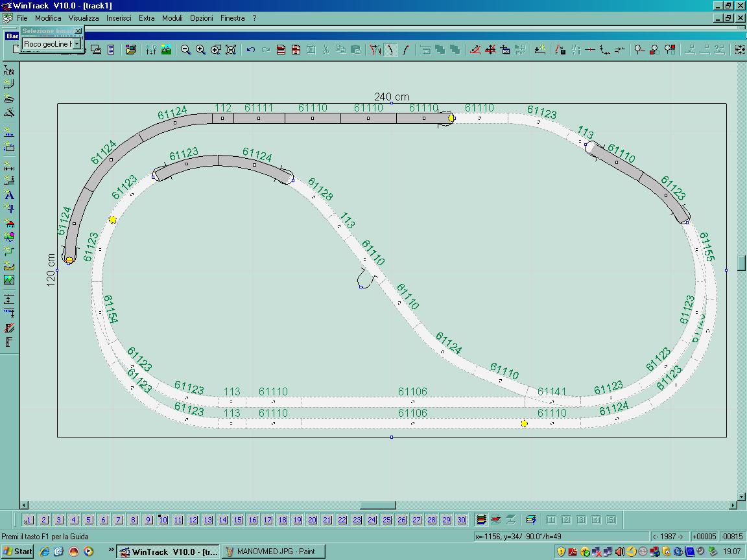Viewport: 747px width, 560px height.
Task: Open the File menu
Action: click(x=22, y=18)
